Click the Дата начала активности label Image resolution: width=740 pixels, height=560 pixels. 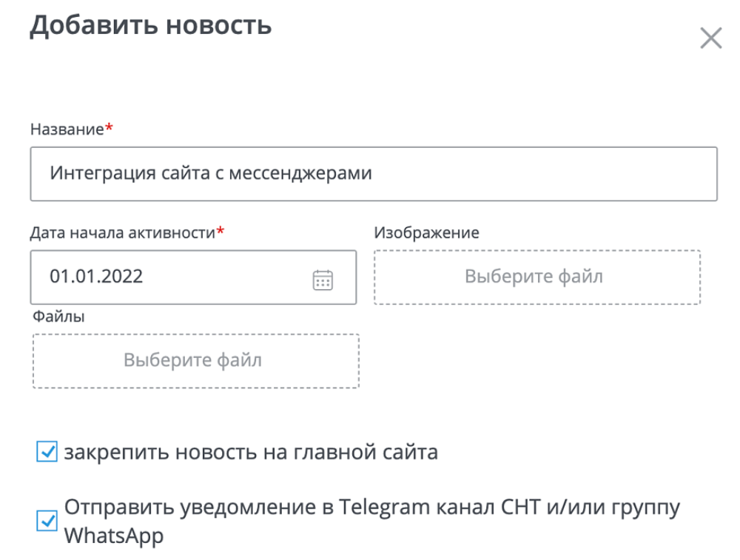pyautogui.click(x=122, y=232)
